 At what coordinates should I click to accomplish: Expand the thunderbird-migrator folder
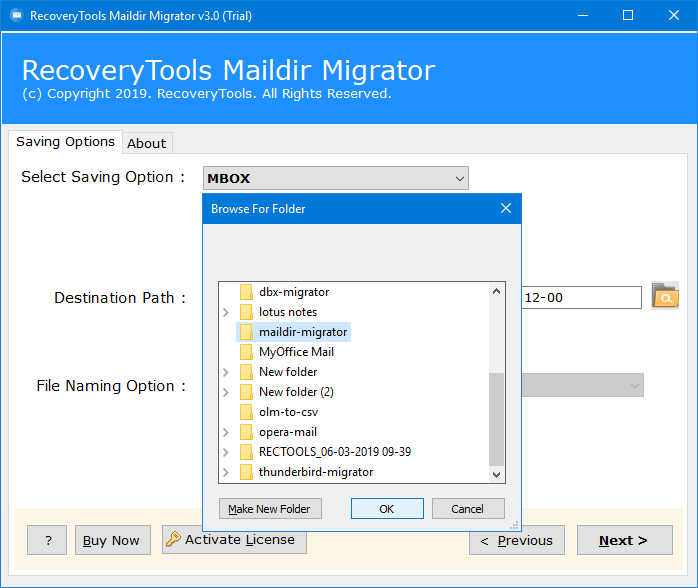click(226, 472)
